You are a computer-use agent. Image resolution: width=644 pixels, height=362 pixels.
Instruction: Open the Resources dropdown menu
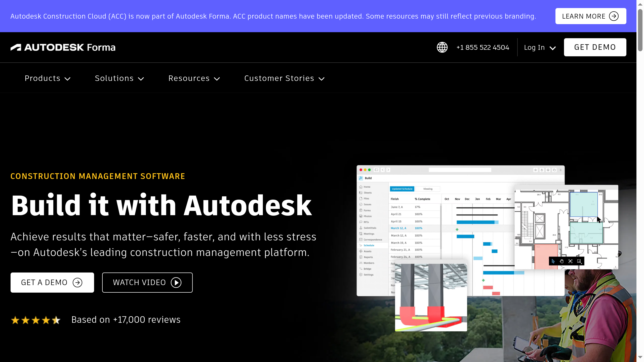pos(194,78)
